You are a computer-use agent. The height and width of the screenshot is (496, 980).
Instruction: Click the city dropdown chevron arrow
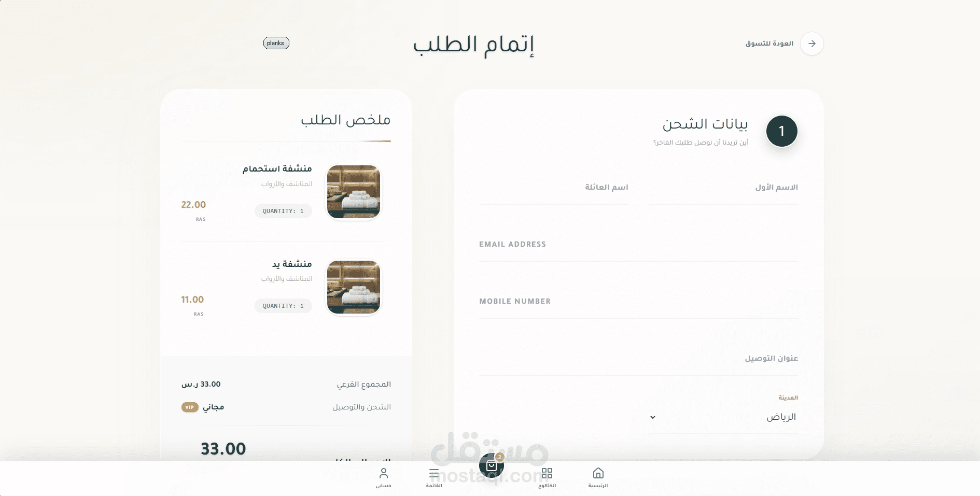tap(653, 417)
